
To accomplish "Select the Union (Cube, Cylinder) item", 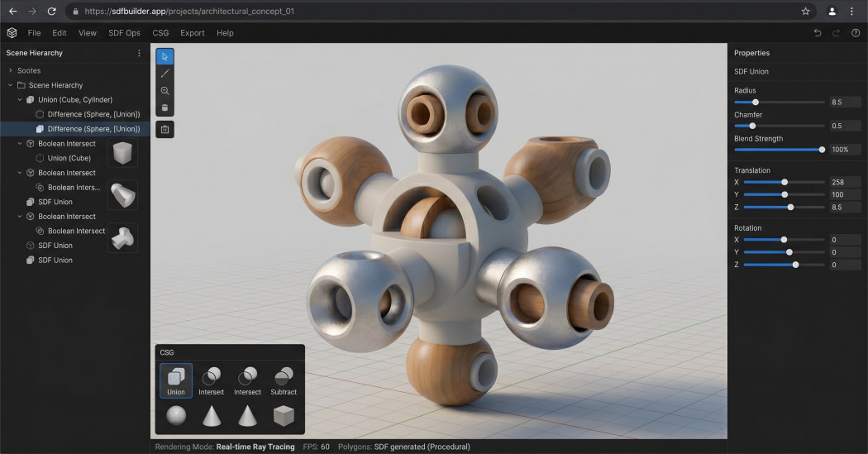I will (x=75, y=100).
